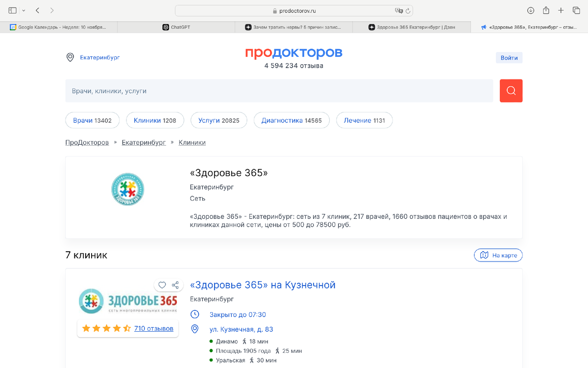Click forward navigation arrow
The width and height of the screenshot is (588, 368).
pos(52,10)
